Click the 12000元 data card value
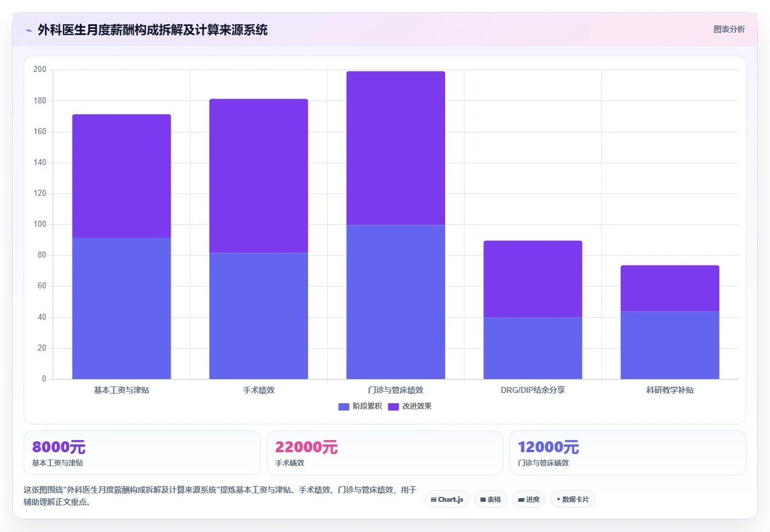Image resolution: width=770 pixels, height=532 pixels. click(549, 447)
